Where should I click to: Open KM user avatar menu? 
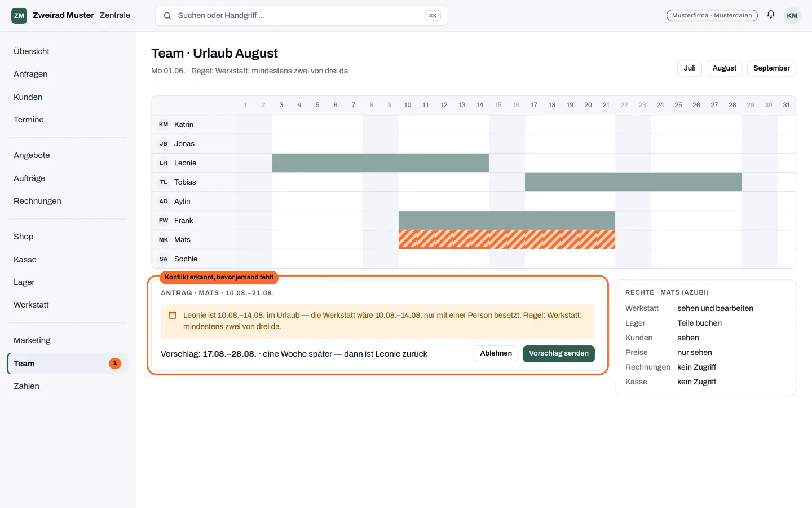(x=792, y=15)
